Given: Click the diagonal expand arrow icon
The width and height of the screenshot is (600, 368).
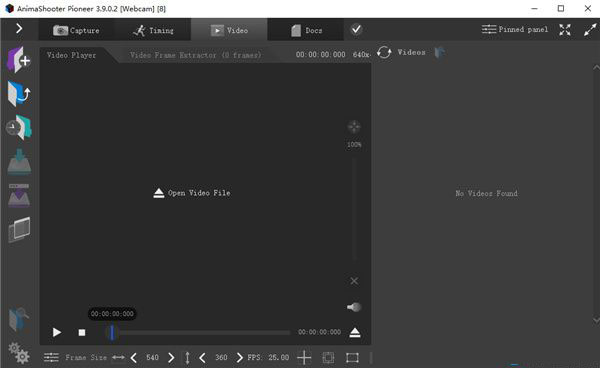Looking at the screenshot, I should point(590,29).
